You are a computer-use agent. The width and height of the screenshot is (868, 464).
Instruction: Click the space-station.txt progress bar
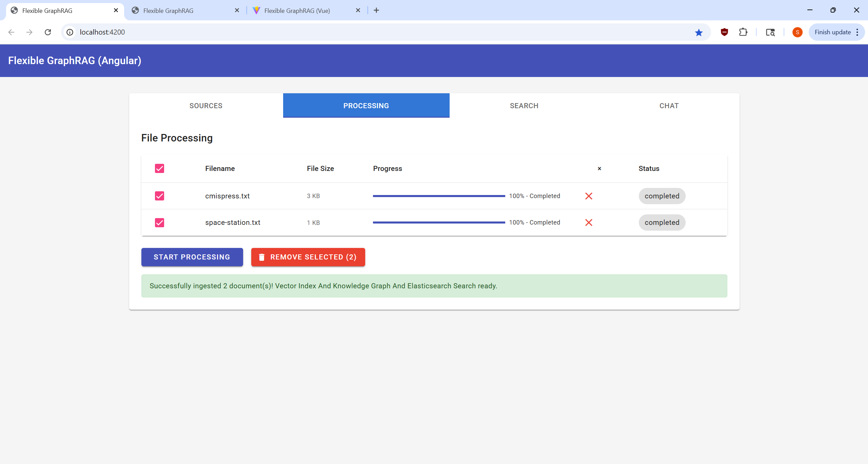point(439,223)
